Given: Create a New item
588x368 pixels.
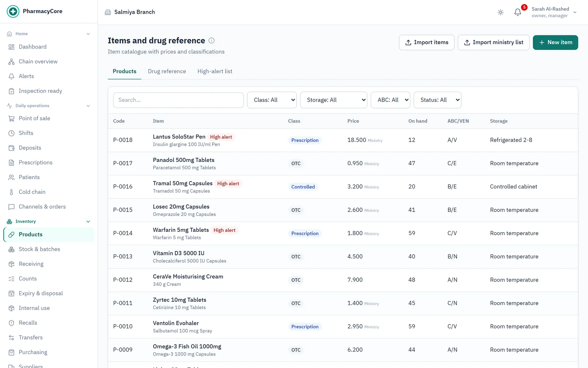Looking at the screenshot, I should pyautogui.click(x=555, y=42).
